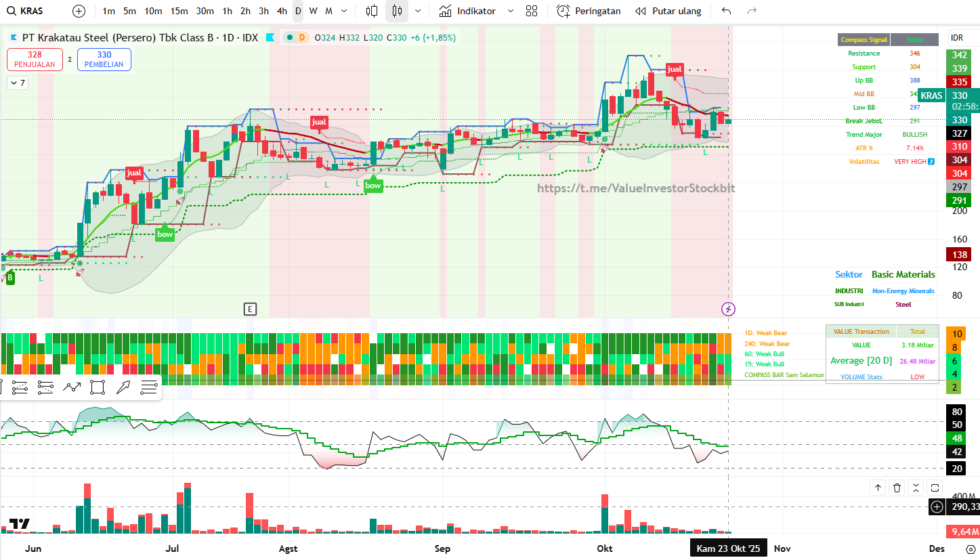The image size is (980, 560).
Task: Open the E earnings marker on chart
Action: [250, 309]
